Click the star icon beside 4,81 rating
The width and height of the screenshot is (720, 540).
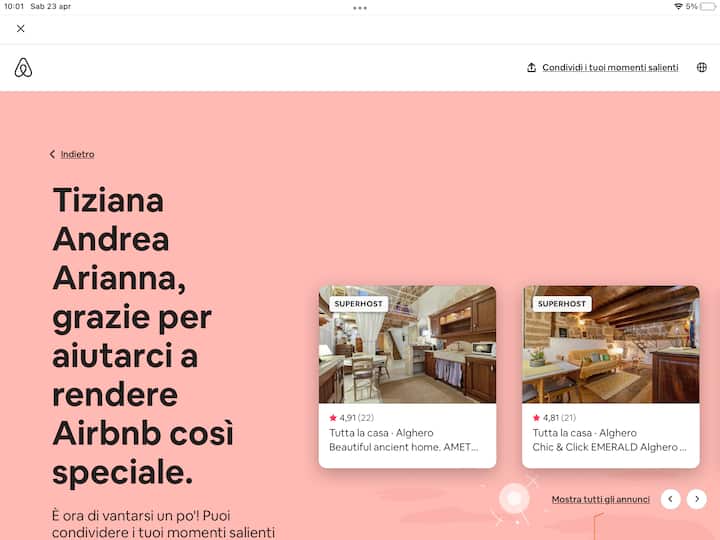(x=537, y=418)
